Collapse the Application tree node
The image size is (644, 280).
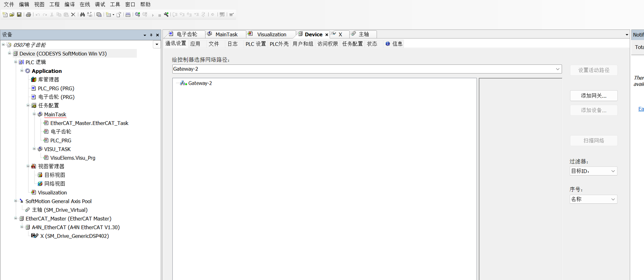pos(22,71)
